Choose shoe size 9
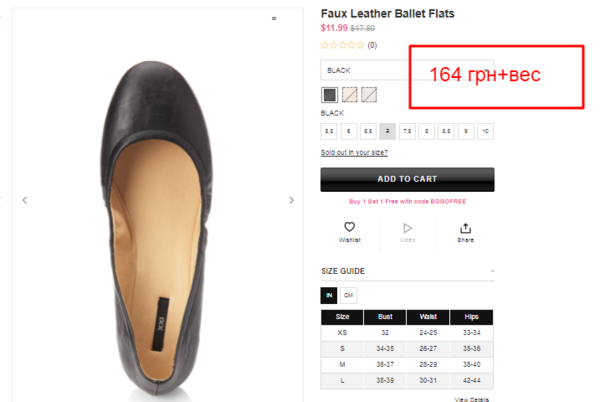 [x=466, y=131]
